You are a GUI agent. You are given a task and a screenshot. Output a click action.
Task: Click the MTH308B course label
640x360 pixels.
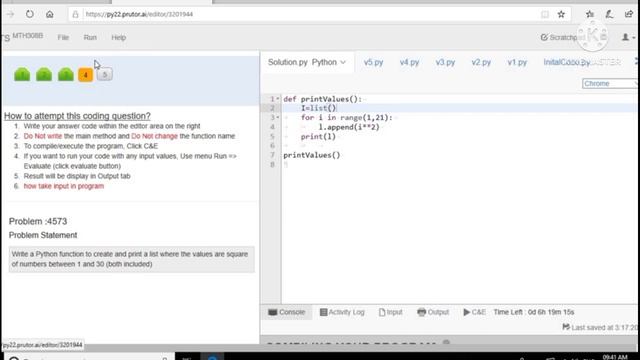click(27, 36)
